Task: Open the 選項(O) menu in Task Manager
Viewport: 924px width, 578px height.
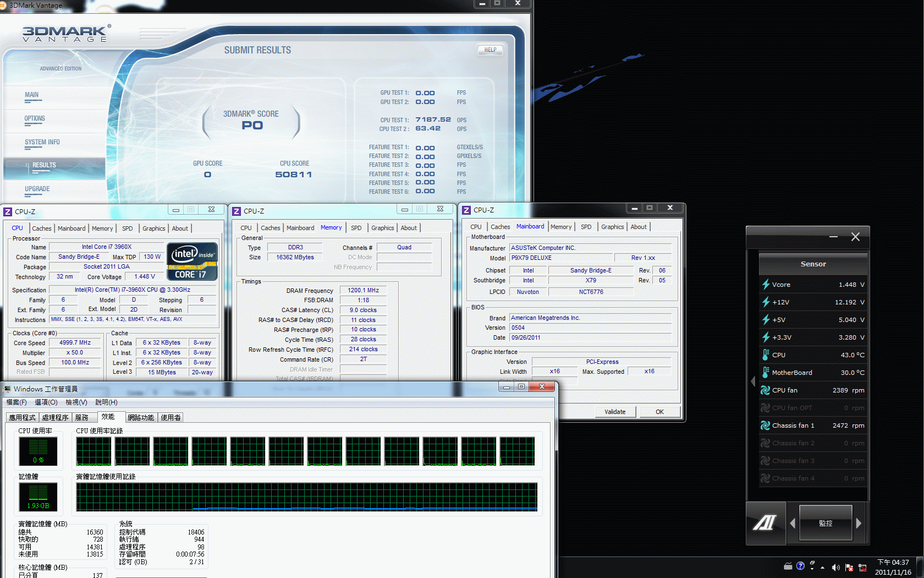Action: (x=46, y=402)
